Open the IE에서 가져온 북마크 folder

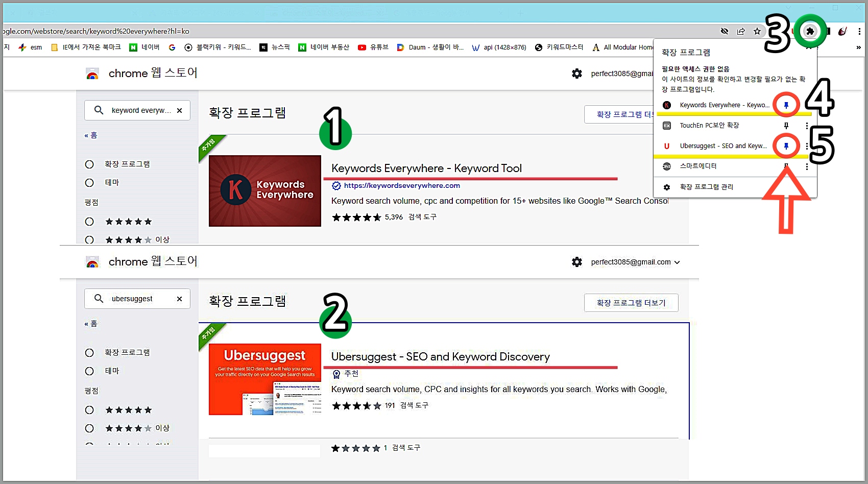click(x=86, y=47)
